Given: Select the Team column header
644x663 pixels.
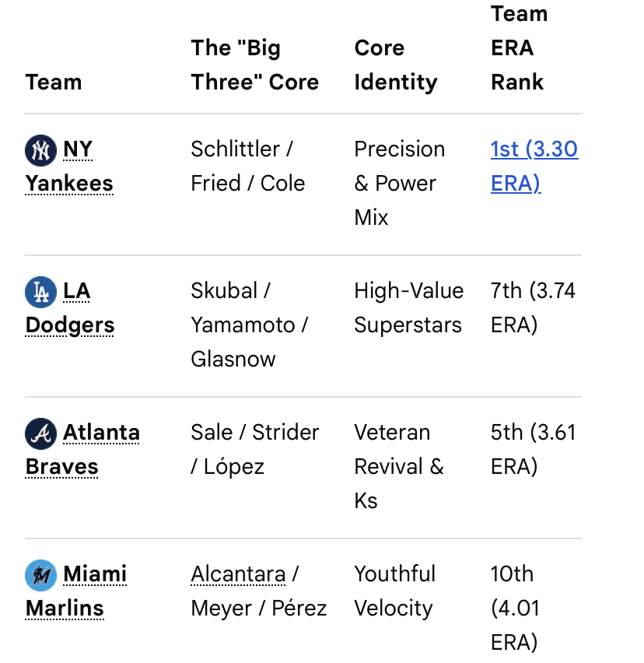Looking at the screenshot, I should point(54,82).
